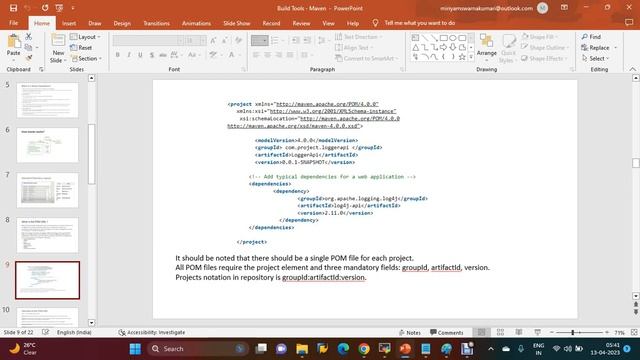The height and width of the screenshot is (360, 640).
Task: Open the Layout dropdown
Action: [x=85, y=37]
